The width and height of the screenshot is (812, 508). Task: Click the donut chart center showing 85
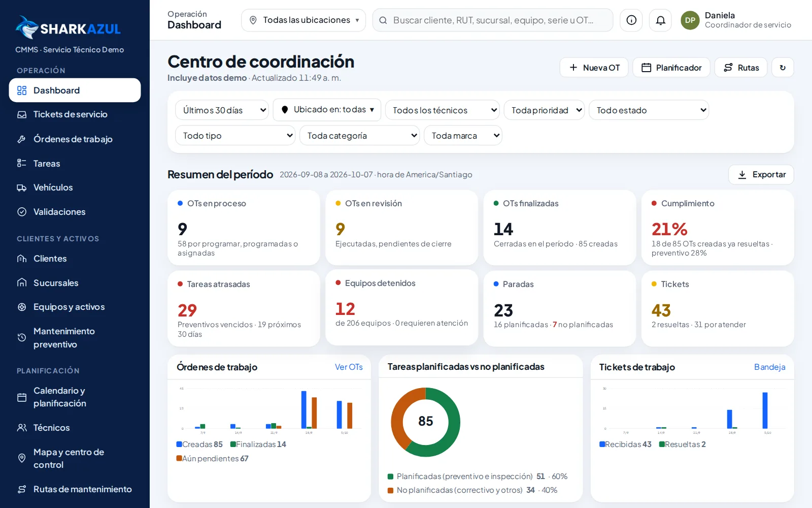pos(425,422)
